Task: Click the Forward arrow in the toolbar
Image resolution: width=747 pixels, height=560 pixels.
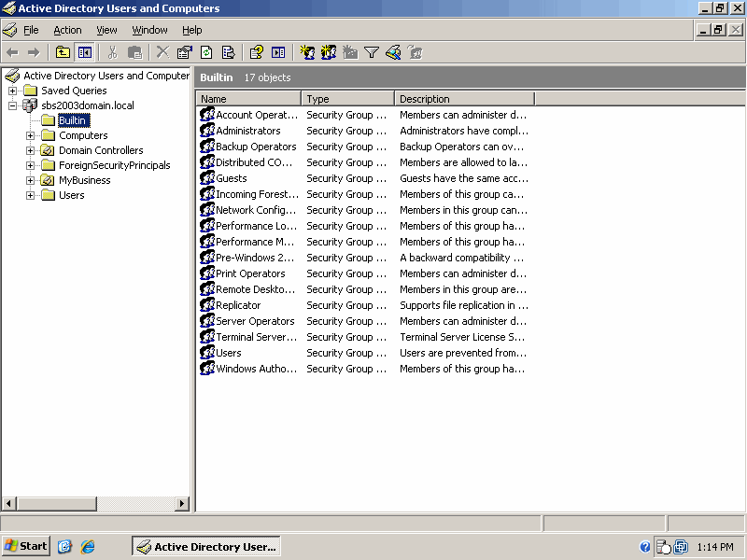Action: click(34, 52)
